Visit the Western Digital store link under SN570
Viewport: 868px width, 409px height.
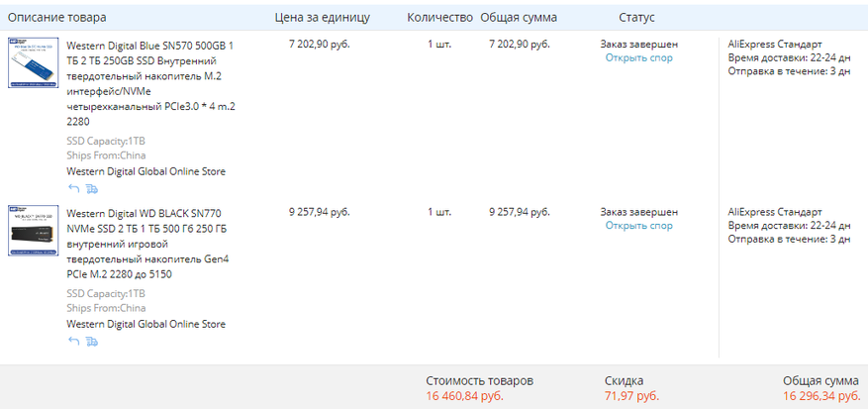tap(145, 171)
